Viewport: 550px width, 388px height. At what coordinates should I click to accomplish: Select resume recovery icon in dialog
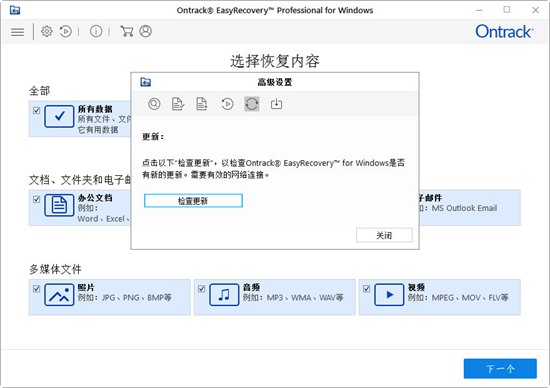pyautogui.click(x=227, y=104)
